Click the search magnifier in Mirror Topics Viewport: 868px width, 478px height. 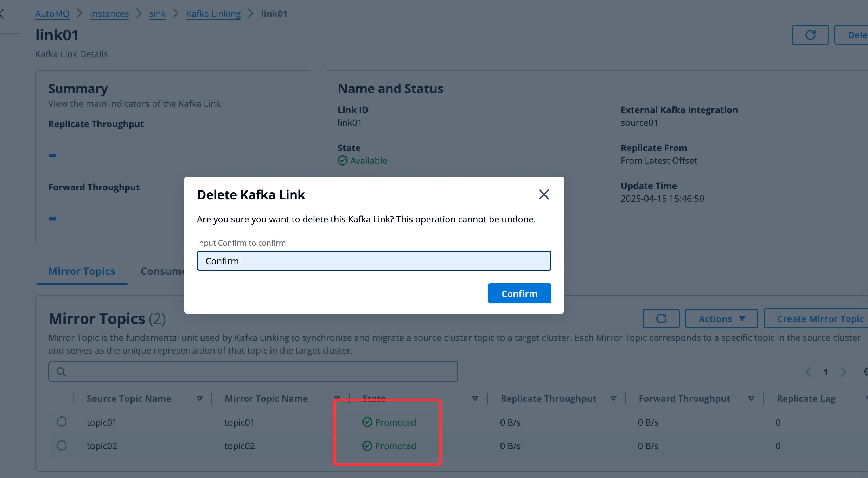click(x=61, y=371)
